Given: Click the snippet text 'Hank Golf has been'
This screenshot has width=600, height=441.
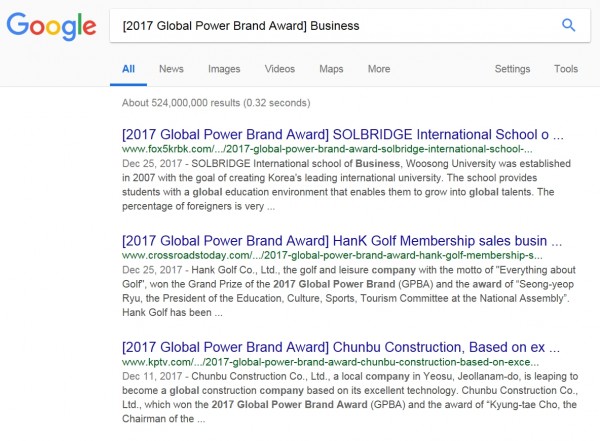Looking at the screenshot, I should [x=166, y=313].
